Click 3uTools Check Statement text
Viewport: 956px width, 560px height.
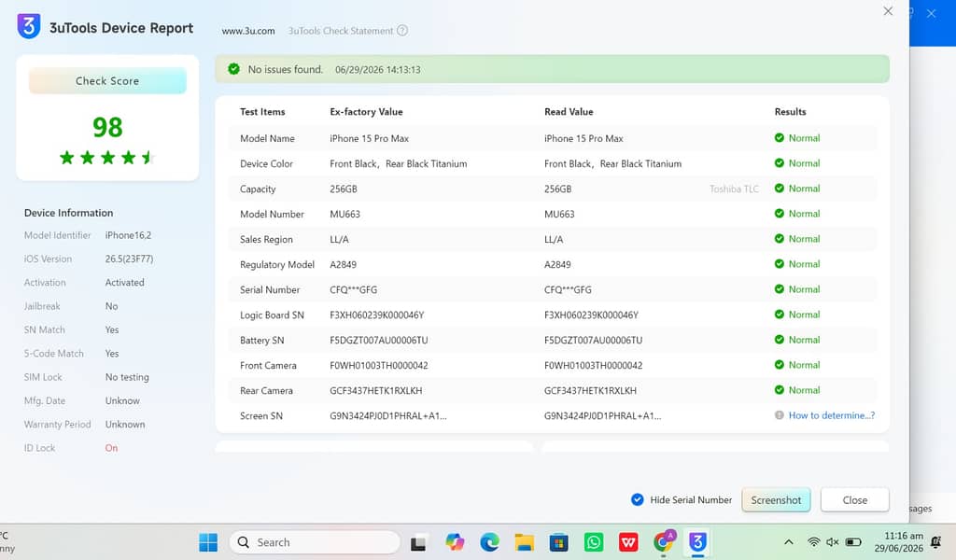[341, 31]
